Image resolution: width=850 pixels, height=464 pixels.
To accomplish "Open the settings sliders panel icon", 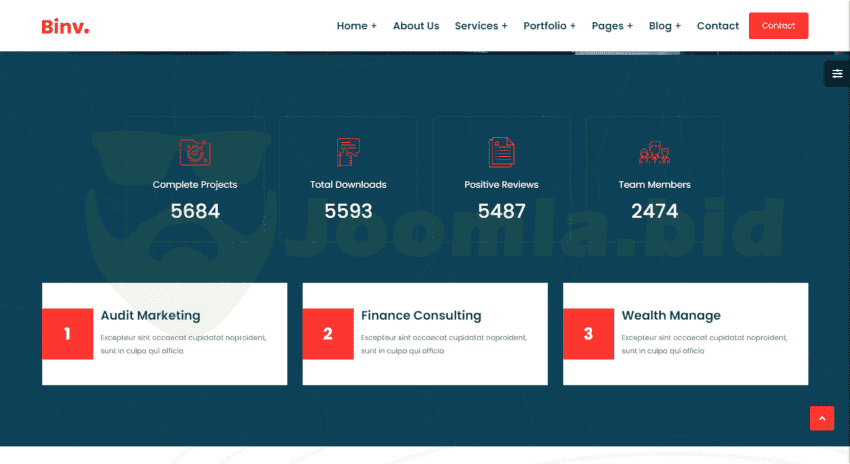I will pyautogui.click(x=837, y=74).
